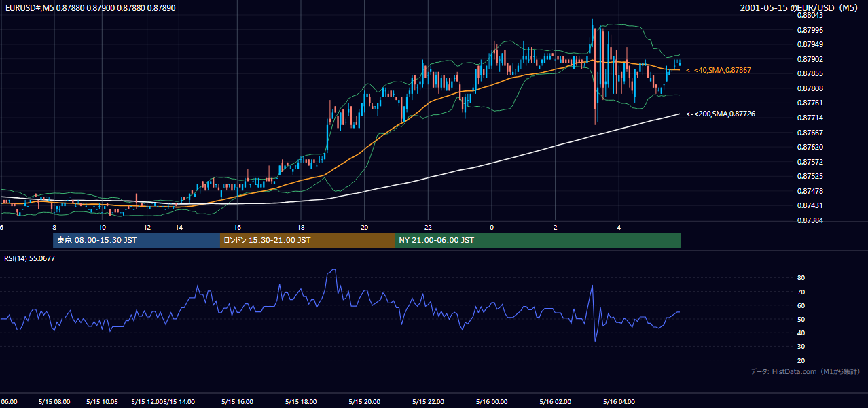This screenshot has height=408, width=868.
Task: Click hour tick 10 under price chart
Action: (102, 227)
